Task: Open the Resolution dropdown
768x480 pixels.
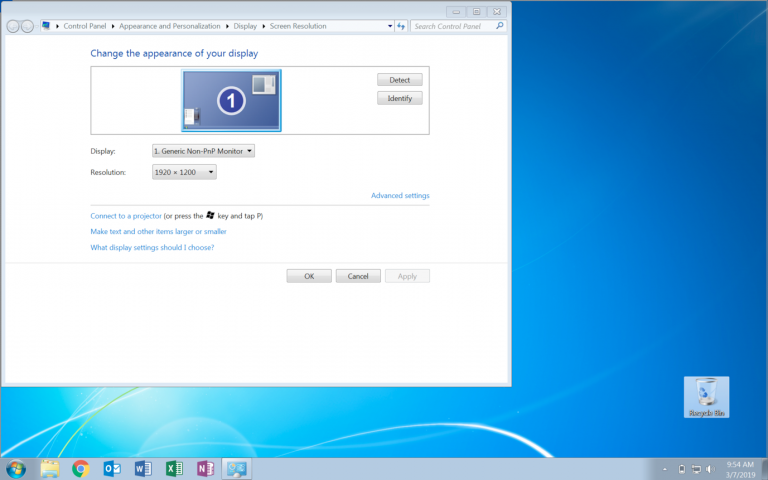Action: click(x=184, y=172)
